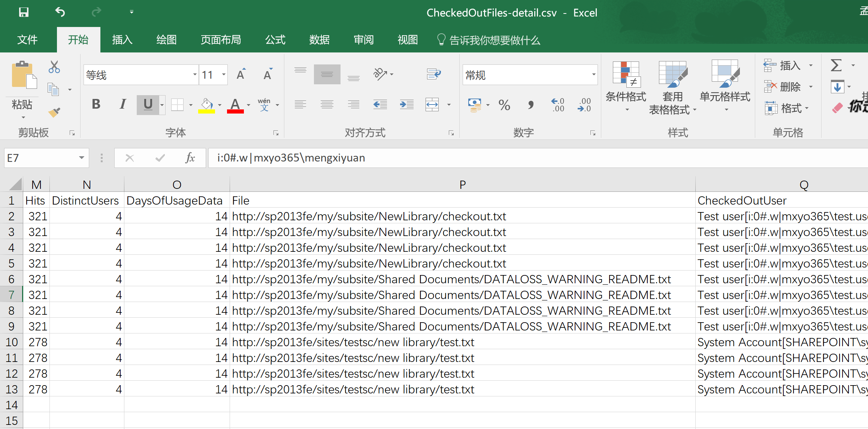This screenshot has width=868, height=429.
Task: Click the fill down arrow icon
Action: (838, 87)
